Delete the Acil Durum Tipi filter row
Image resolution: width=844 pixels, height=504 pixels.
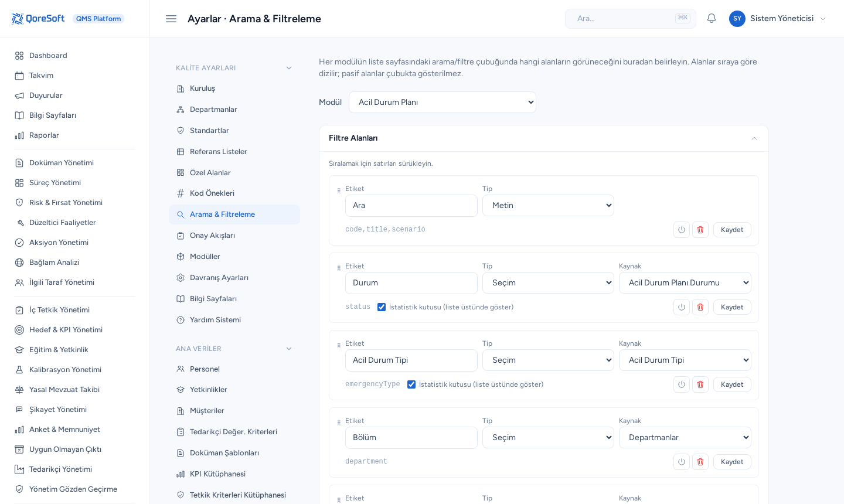pos(700,384)
